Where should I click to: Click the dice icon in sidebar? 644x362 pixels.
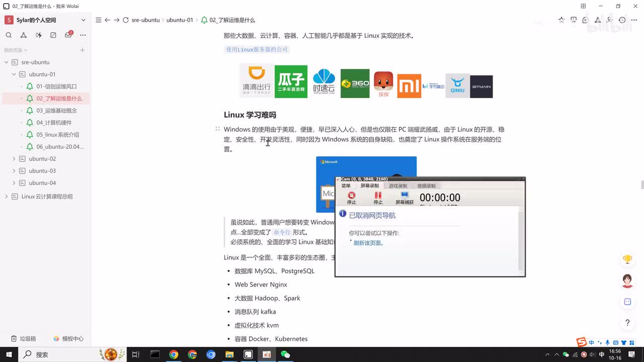[x=53, y=35]
